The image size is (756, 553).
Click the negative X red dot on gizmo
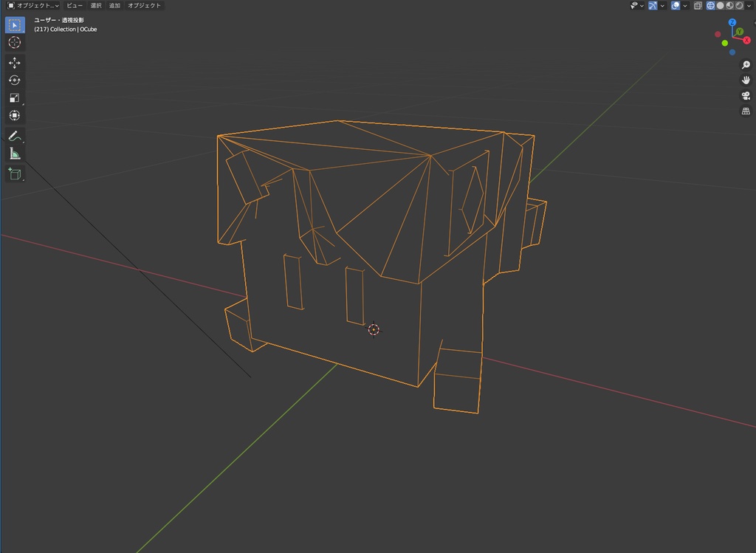(718, 34)
